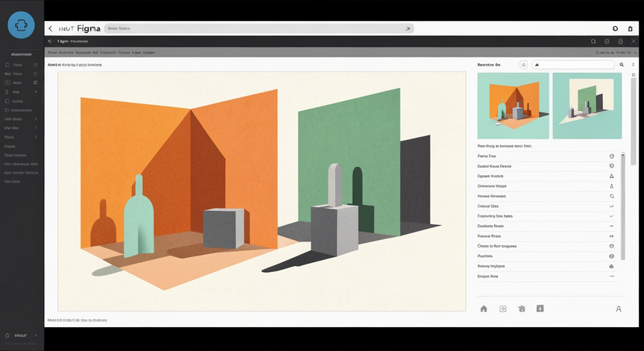Screen dimensions: 644x351
Task: Open the green scene thumbnail
Action: (x=587, y=106)
